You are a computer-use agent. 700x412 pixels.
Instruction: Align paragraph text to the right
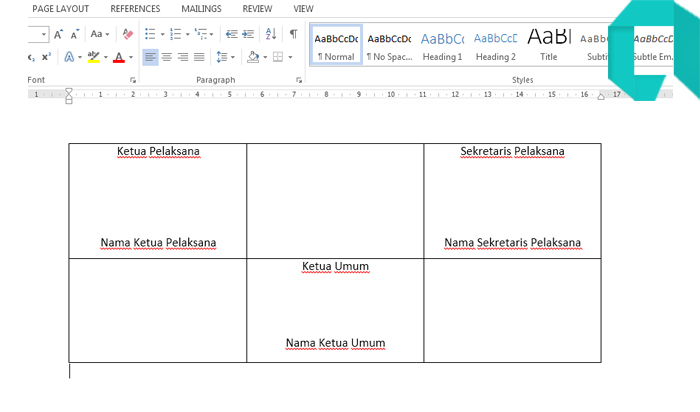pyautogui.click(x=183, y=57)
